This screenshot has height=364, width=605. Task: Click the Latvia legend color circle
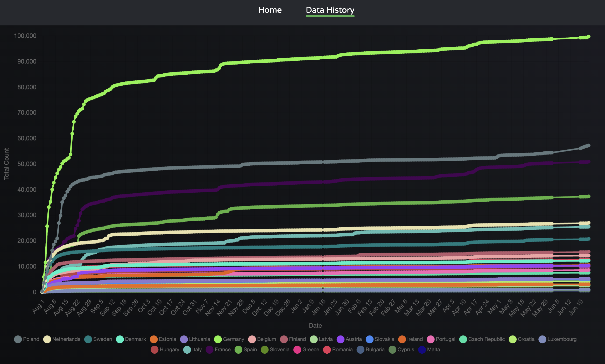[314, 339]
